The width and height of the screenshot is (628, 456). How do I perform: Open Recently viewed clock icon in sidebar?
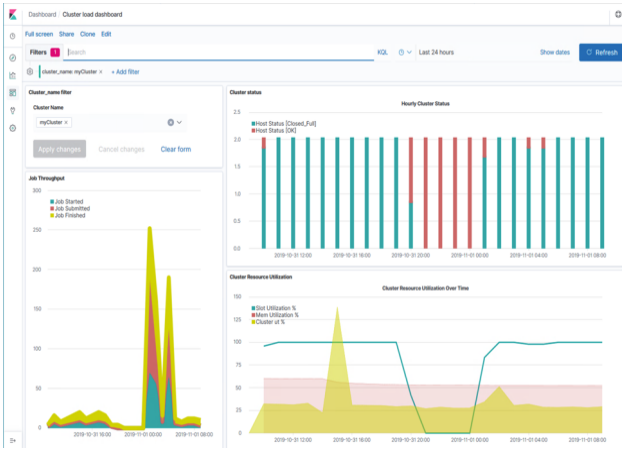tap(13, 36)
